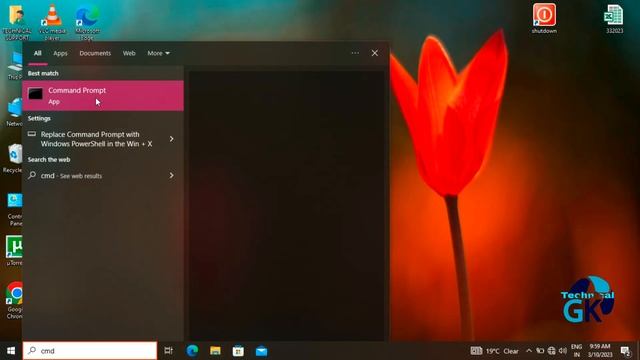Image resolution: width=640 pixels, height=360 pixels.
Task: Select the 332023 Excel file on desktop
Action: pyautogui.click(x=614, y=18)
